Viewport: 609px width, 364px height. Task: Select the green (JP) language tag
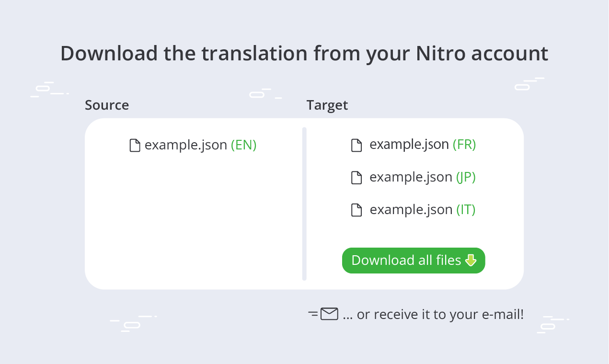(x=466, y=177)
